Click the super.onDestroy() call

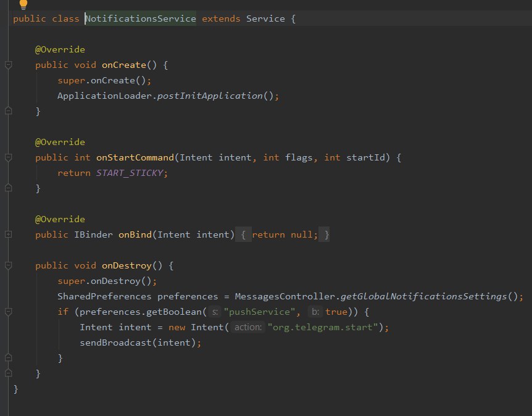pos(107,281)
